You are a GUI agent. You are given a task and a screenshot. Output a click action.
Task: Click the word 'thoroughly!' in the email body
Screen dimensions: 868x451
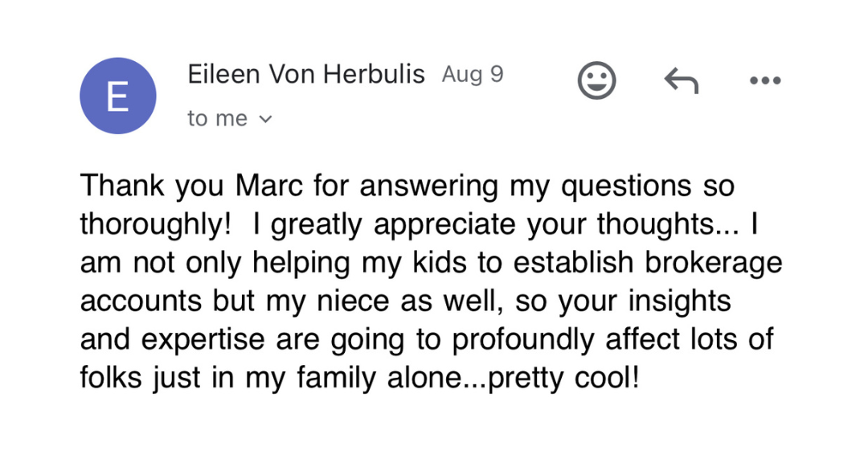pyautogui.click(x=156, y=225)
